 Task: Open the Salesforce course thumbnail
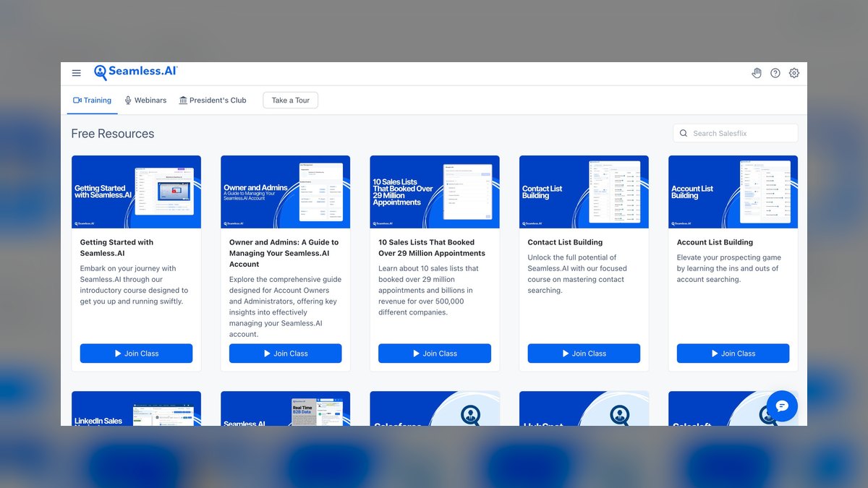coord(435,408)
